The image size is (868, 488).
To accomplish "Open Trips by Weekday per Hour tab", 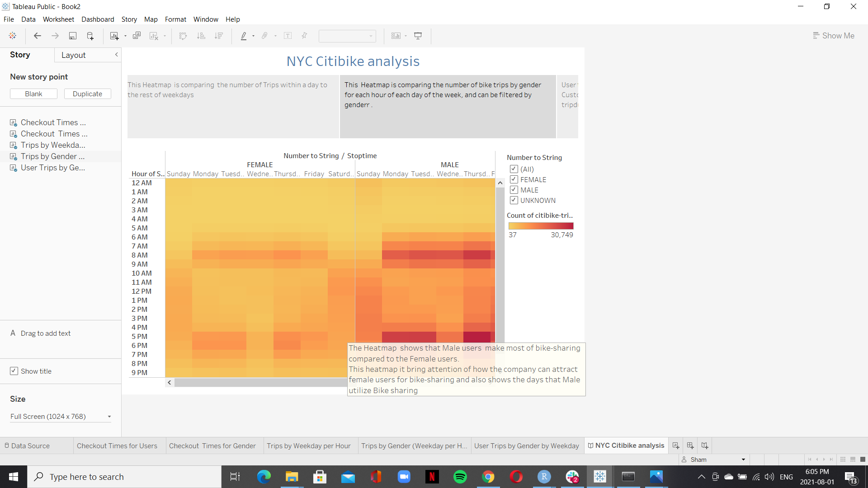I will pos(309,446).
